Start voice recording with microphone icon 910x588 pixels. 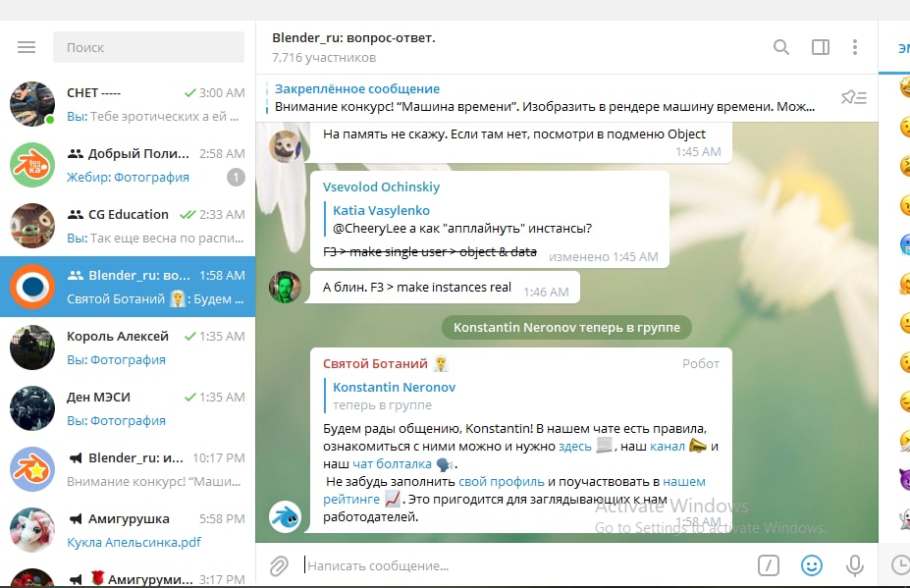[x=854, y=565]
